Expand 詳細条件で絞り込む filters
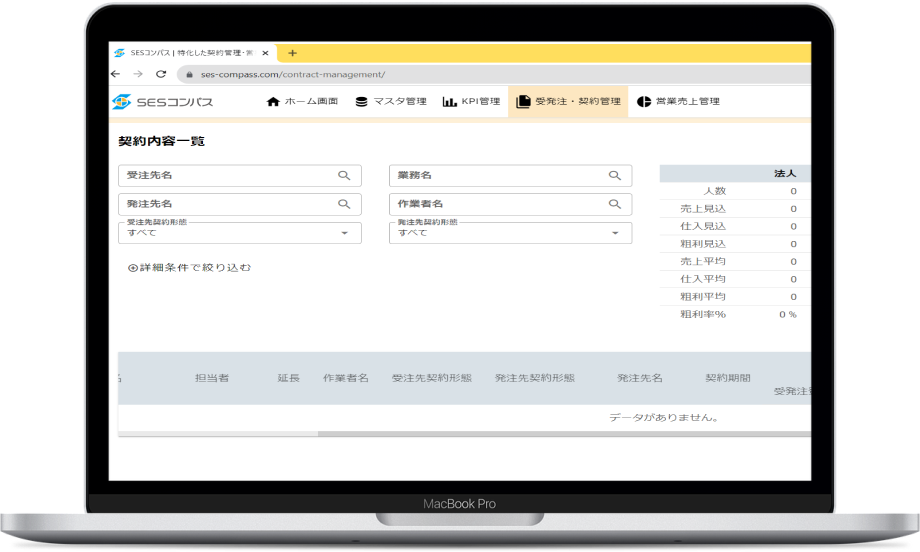Screen dimensions: 920x552 click(x=190, y=268)
